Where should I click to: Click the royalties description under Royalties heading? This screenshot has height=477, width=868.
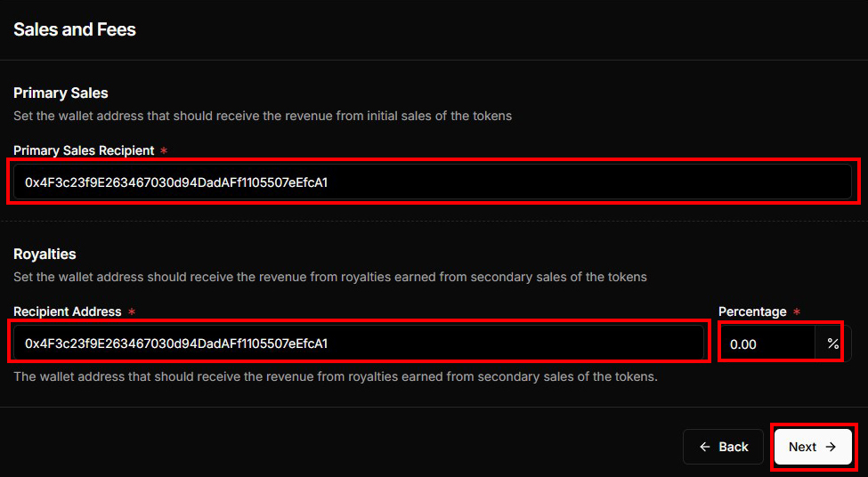coord(330,277)
